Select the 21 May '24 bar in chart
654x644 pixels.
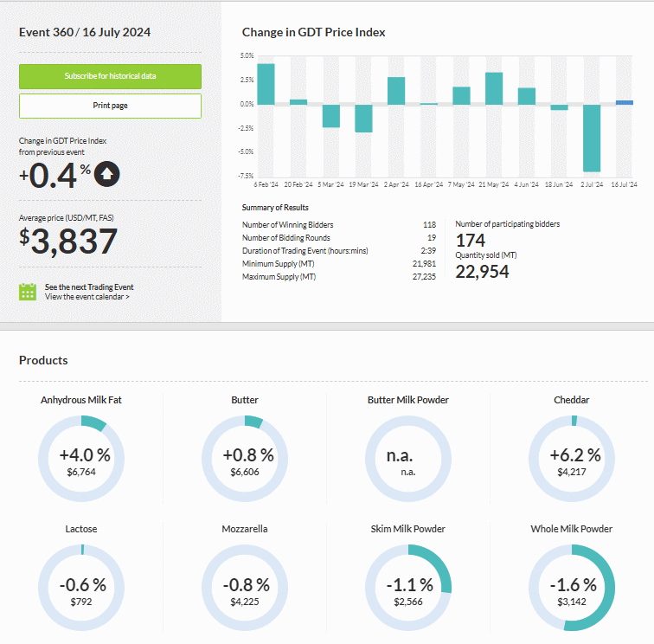[494, 88]
